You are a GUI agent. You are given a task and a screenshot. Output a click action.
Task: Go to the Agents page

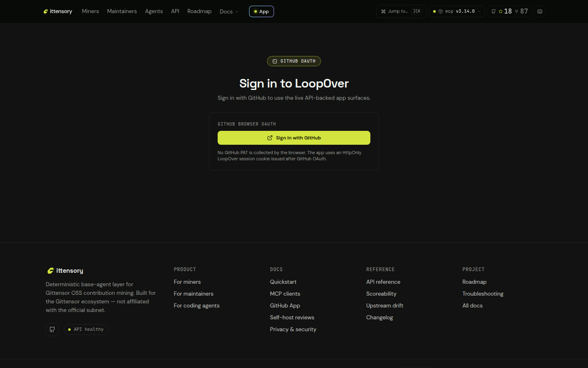(154, 11)
